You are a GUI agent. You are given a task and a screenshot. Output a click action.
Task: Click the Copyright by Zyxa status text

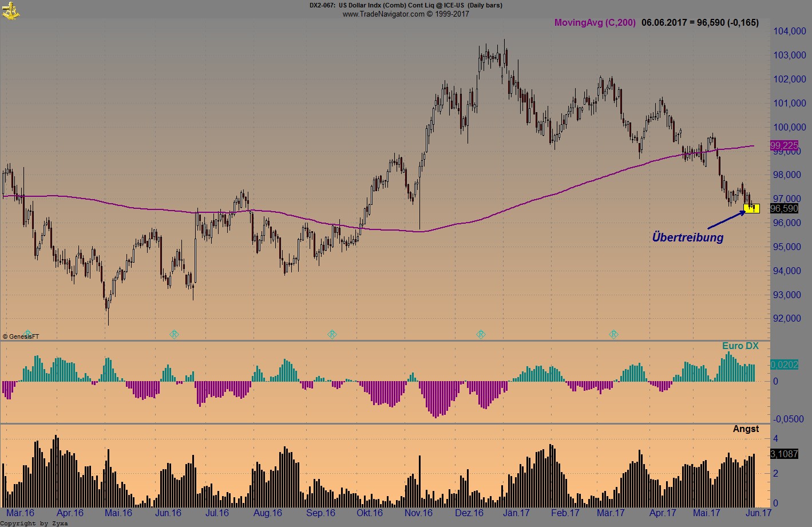(x=33, y=522)
